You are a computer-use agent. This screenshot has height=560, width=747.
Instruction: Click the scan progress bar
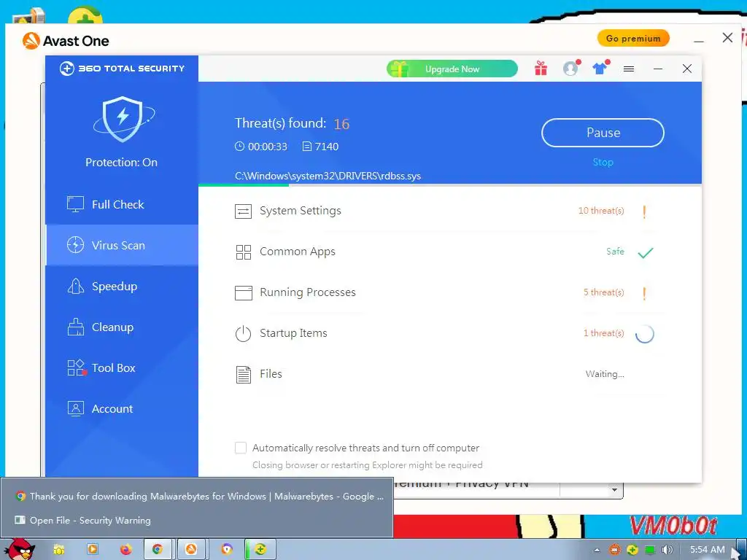[x=449, y=185]
